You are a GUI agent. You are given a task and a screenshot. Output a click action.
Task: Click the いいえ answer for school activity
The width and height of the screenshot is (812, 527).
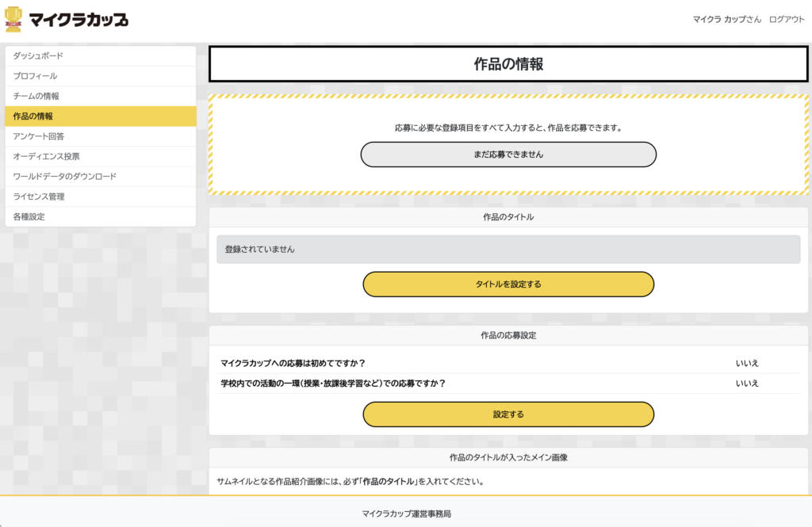click(x=747, y=384)
